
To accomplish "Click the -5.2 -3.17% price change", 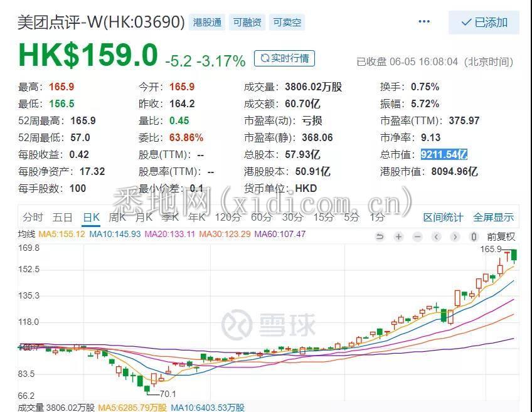I will point(205,61).
